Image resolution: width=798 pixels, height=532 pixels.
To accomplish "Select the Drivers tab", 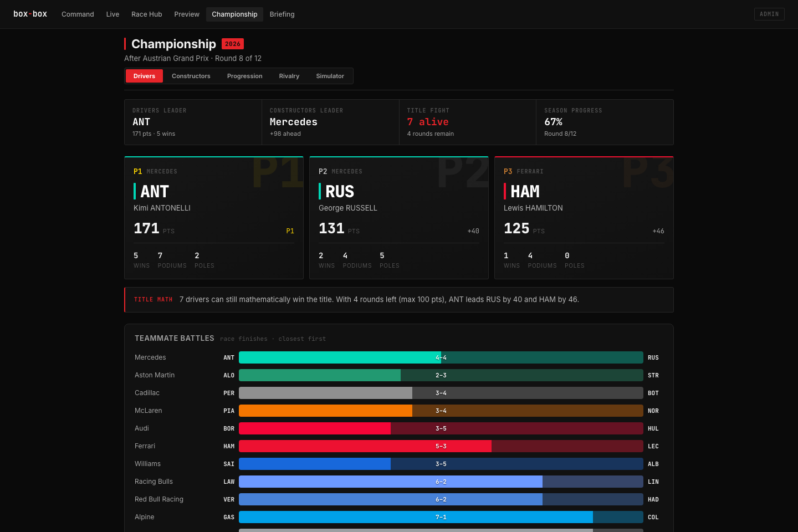I will pos(144,76).
